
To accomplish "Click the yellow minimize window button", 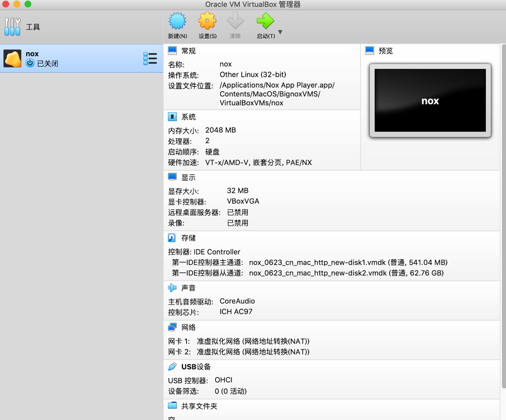I will [x=17, y=4].
